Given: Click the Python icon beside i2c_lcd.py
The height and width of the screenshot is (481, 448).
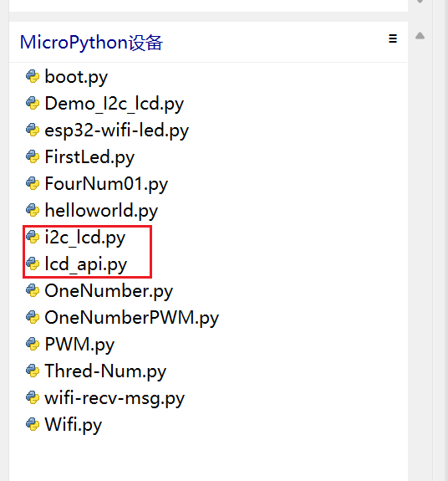Looking at the screenshot, I should pyautogui.click(x=33, y=237).
